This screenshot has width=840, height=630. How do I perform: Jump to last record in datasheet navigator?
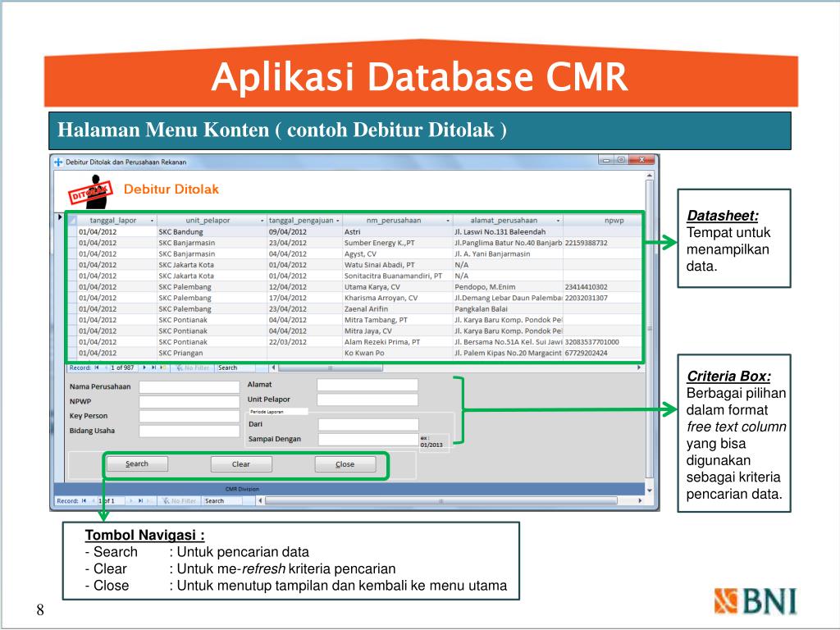[153, 368]
